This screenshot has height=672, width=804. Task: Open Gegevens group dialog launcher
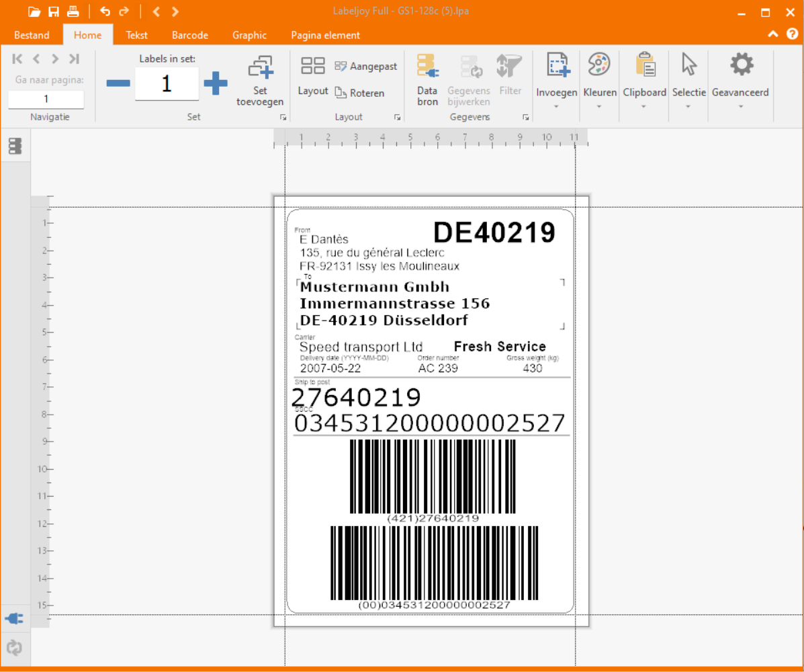tap(525, 118)
